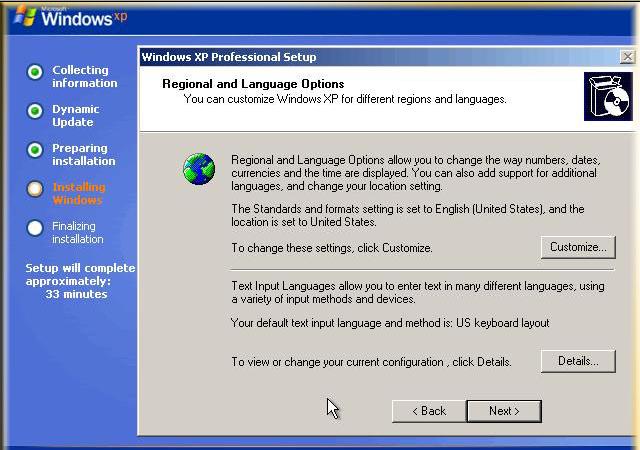Click the Customize... button
The height and width of the screenshot is (450, 640).
pos(578,247)
